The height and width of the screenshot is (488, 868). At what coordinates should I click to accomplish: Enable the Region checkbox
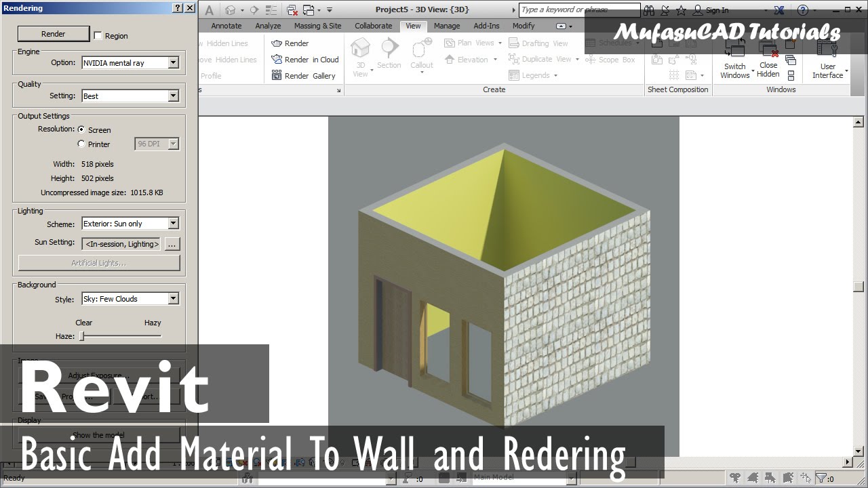coord(98,36)
